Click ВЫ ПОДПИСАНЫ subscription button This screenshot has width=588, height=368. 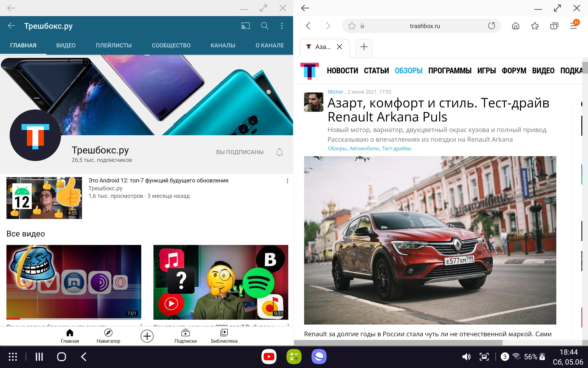pyautogui.click(x=240, y=152)
